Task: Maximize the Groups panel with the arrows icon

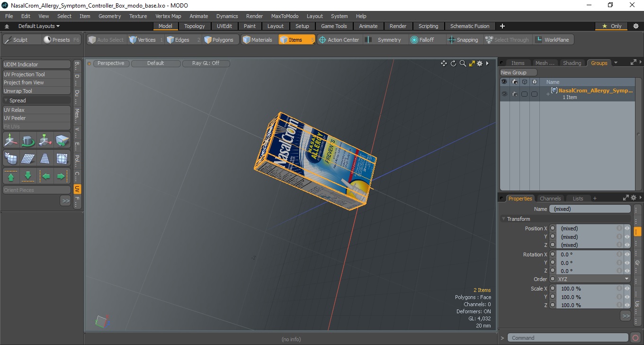Action: click(x=633, y=63)
